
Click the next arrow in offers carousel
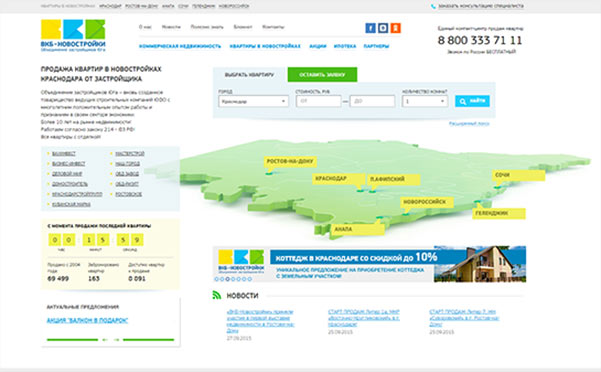pyautogui.click(x=117, y=340)
